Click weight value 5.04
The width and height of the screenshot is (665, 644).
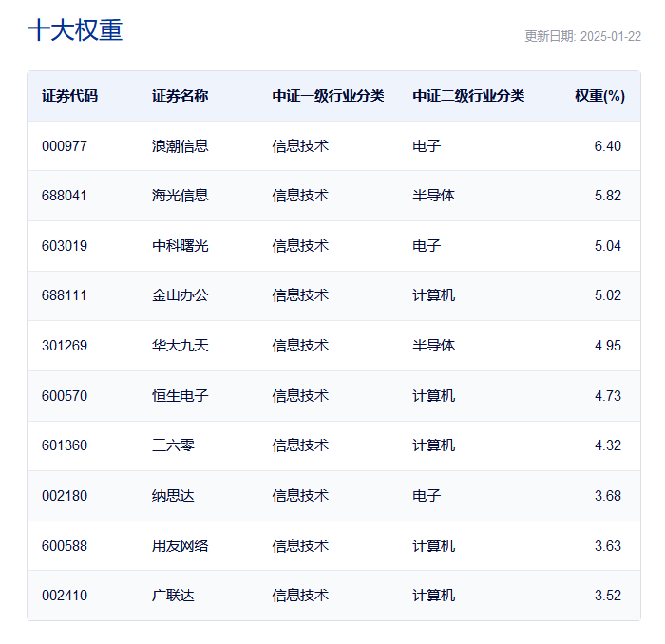(607, 246)
